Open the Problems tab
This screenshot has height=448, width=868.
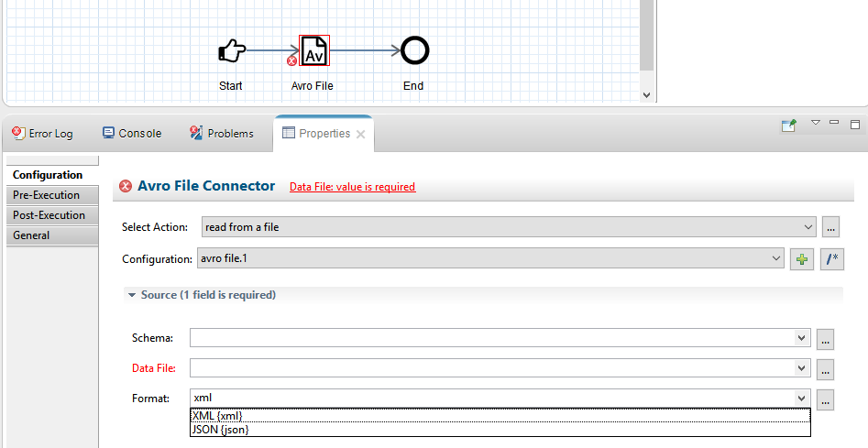[x=222, y=133]
